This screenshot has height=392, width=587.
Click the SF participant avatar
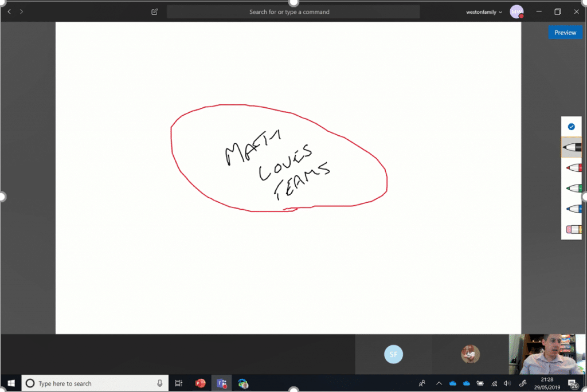pyautogui.click(x=393, y=354)
